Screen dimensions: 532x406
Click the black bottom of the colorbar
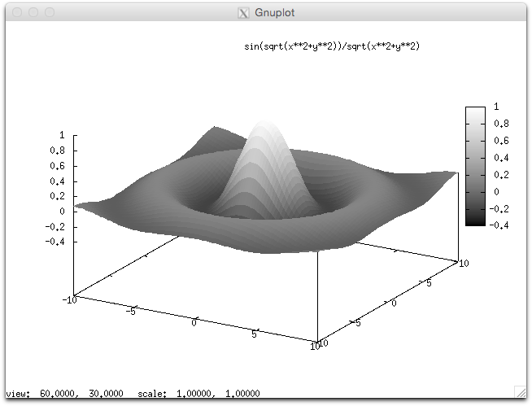tap(475, 221)
